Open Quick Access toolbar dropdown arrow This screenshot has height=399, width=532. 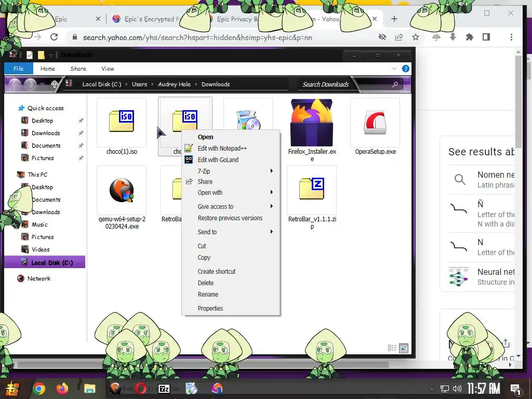pos(50,55)
